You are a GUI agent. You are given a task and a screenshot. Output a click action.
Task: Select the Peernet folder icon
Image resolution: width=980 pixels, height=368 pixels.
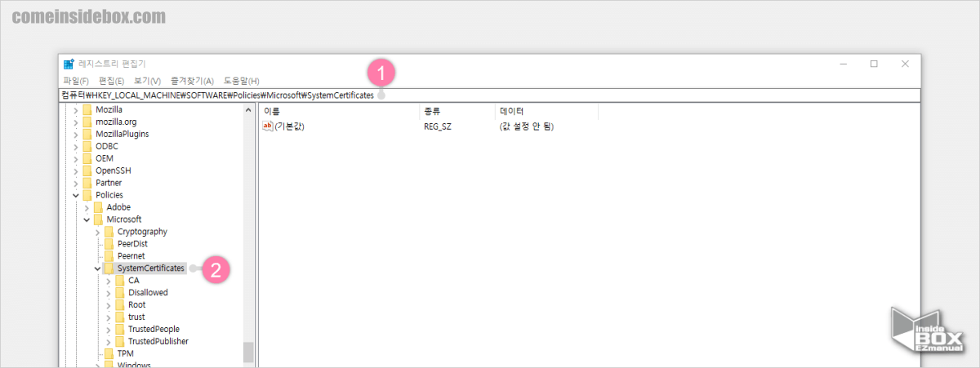point(109,256)
